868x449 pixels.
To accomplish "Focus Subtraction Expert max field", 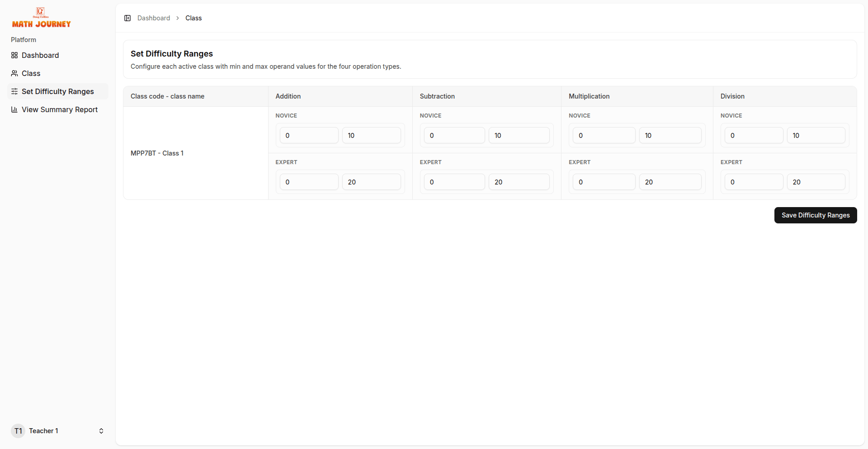I will 519,182.
